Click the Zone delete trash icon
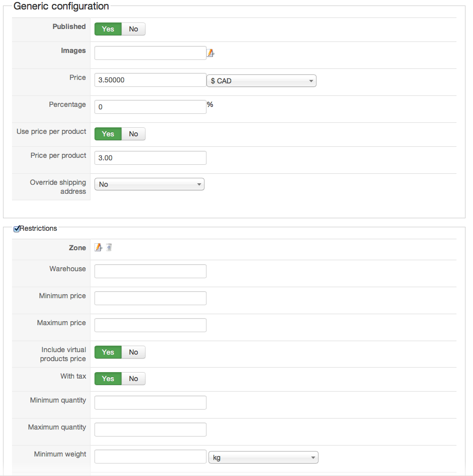 [109, 247]
